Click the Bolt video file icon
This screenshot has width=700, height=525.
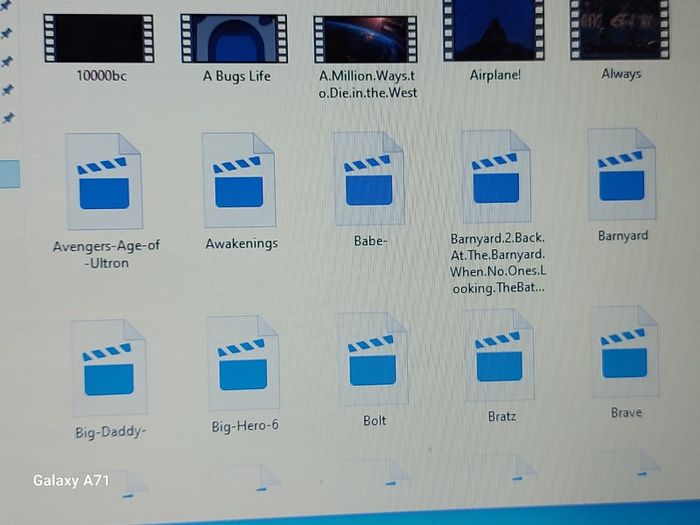373,359
